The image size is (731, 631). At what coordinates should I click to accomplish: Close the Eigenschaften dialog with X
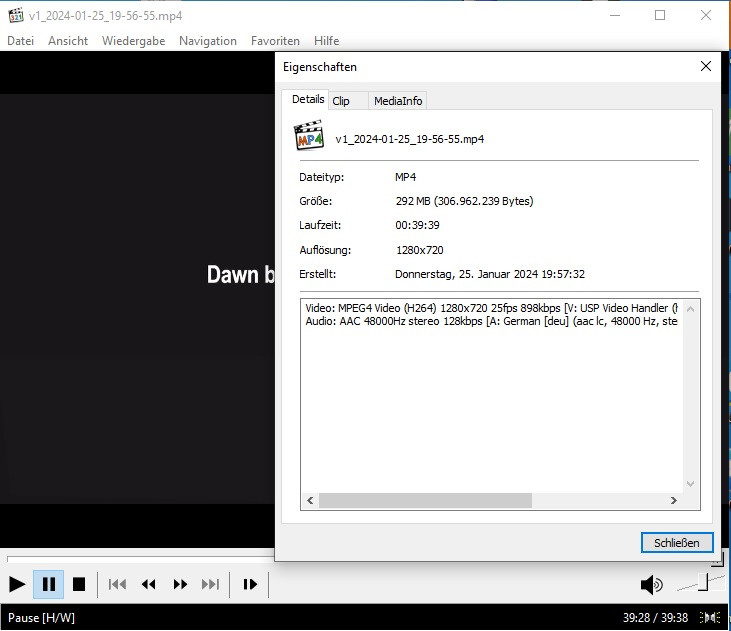(x=706, y=66)
